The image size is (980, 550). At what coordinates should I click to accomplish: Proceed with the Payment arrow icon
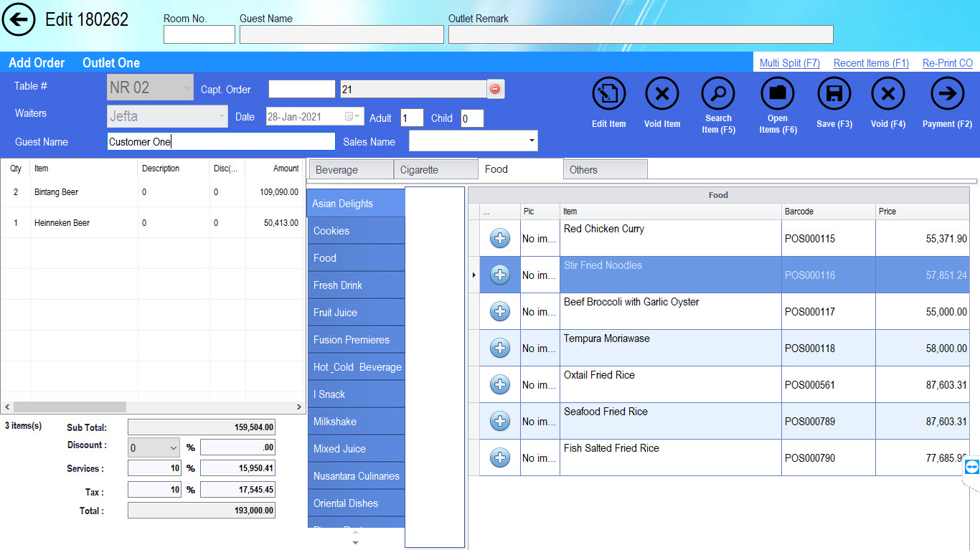tap(947, 94)
